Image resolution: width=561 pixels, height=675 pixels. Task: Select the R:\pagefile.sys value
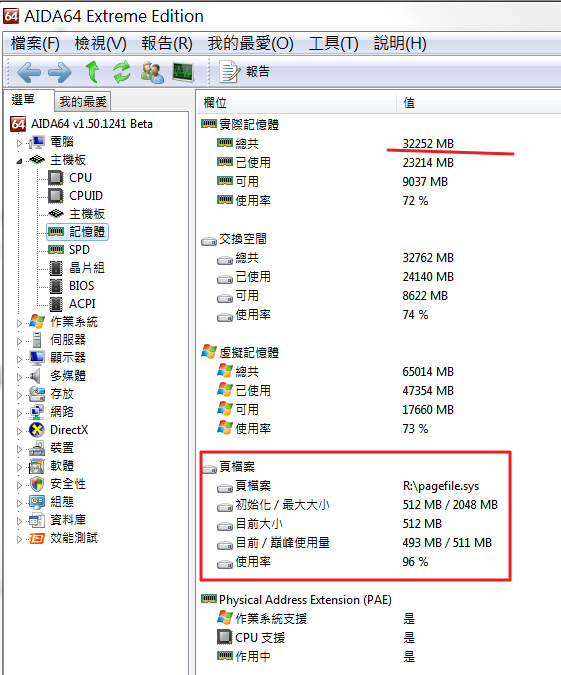coord(441,486)
